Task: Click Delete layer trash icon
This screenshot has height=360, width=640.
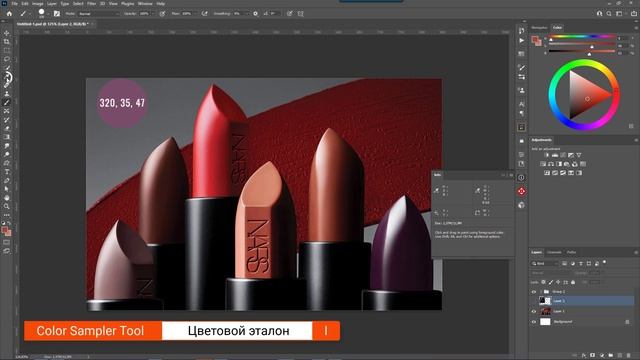Action: coord(629,356)
